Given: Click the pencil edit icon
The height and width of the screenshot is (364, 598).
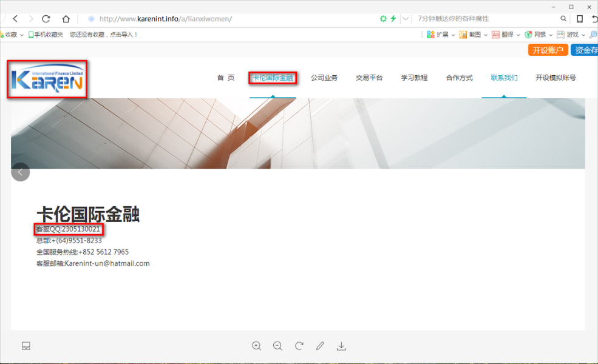Looking at the screenshot, I should coord(320,346).
